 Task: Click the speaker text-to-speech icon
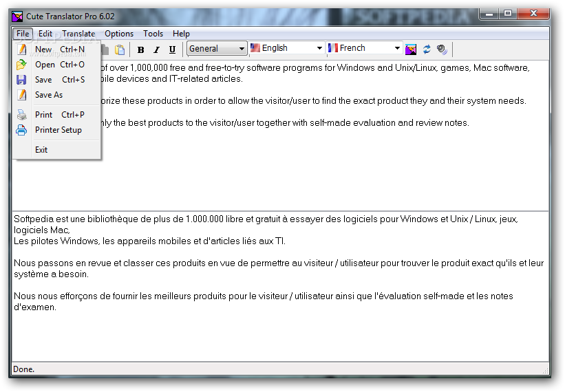[x=442, y=50]
